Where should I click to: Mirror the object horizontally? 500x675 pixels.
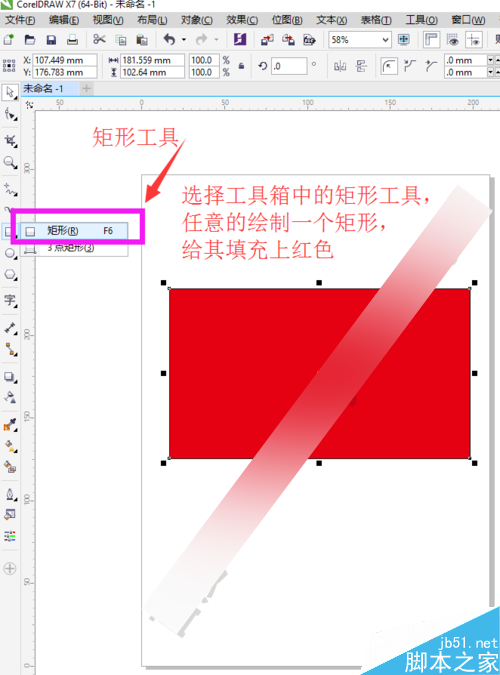point(340,66)
